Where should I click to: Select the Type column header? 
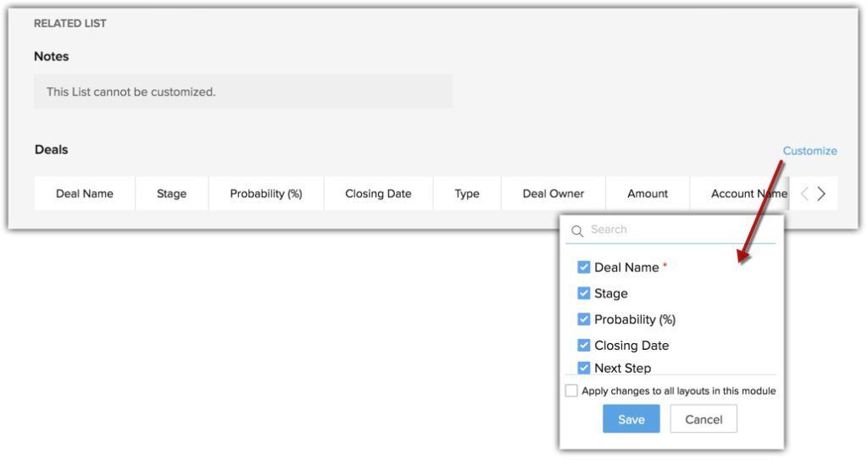467,193
